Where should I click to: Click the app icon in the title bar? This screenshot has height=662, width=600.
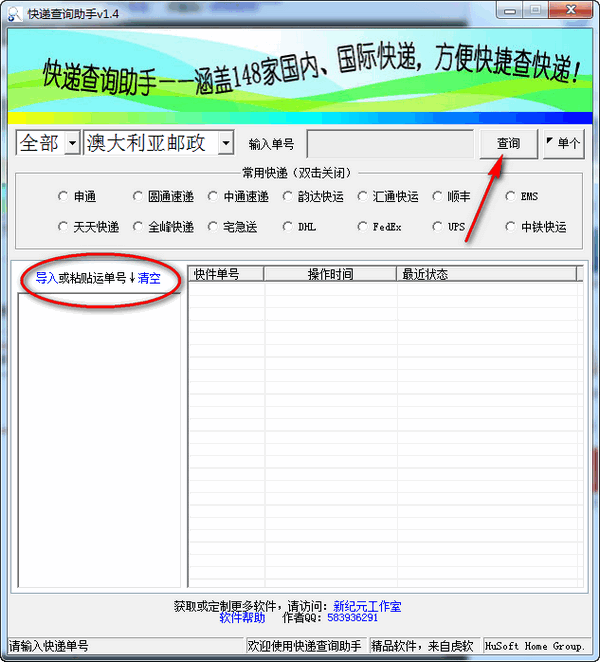pos(14,14)
